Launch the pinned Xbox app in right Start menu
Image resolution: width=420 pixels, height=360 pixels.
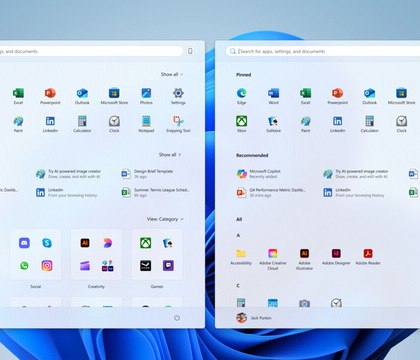241,124
